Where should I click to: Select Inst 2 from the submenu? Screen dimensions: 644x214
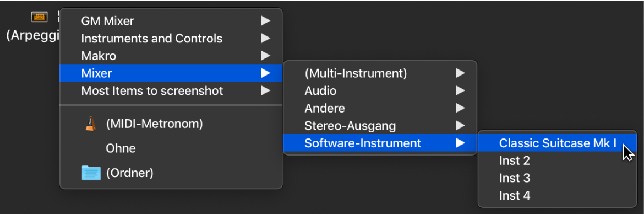coord(558,160)
